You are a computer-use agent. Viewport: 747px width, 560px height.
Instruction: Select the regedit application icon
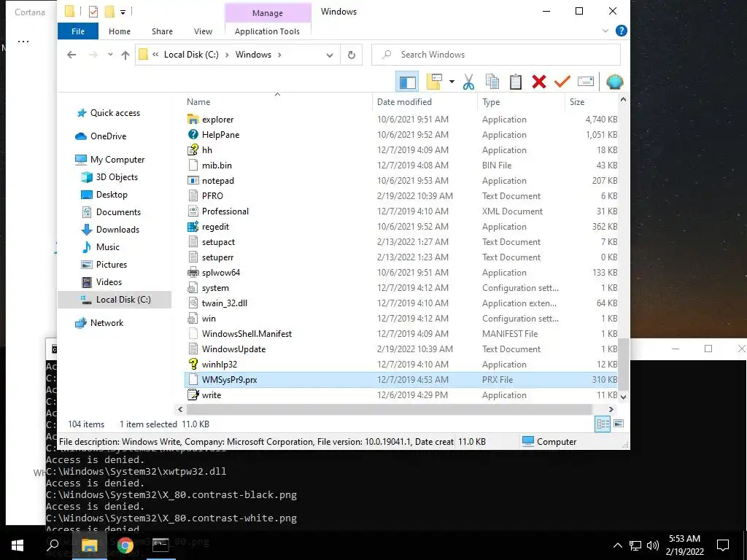(193, 227)
